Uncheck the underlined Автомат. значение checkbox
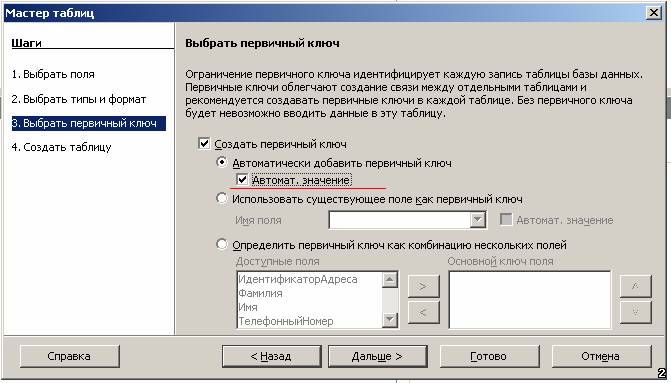This screenshot has width=671, height=383. point(242,180)
